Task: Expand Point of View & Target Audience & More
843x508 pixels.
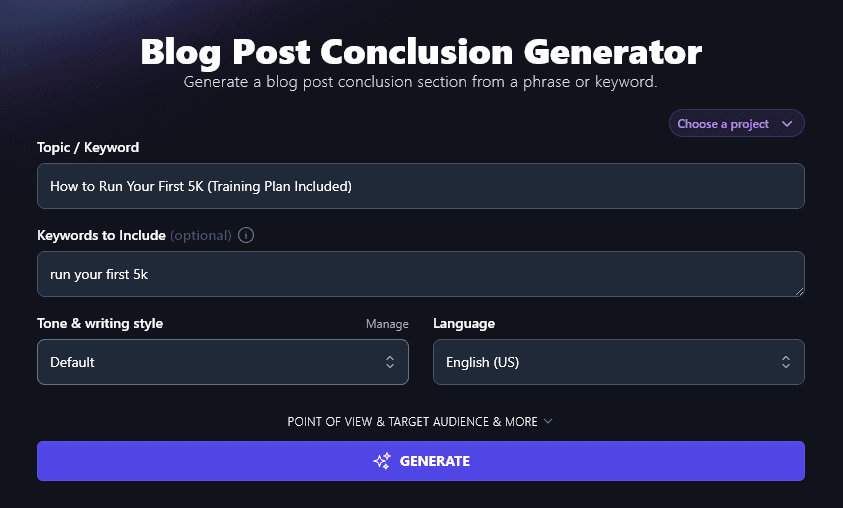Action: pyautogui.click(x=412, y=421)
